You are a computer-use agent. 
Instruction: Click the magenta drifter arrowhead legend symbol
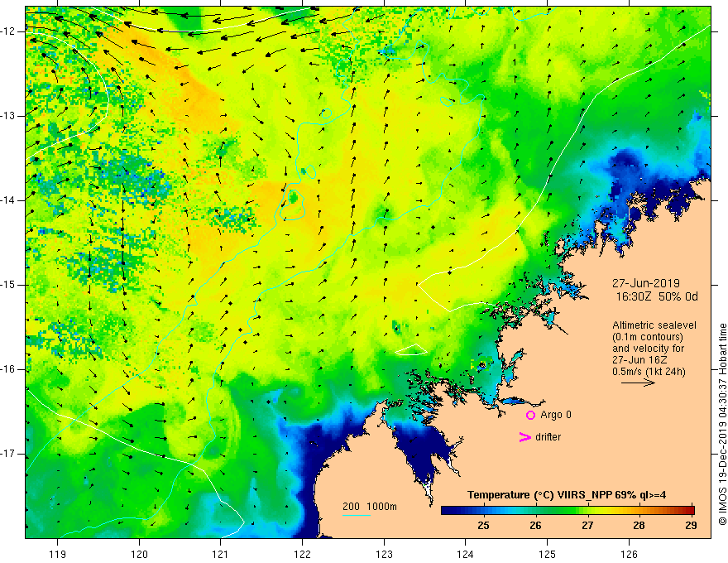(x=524, y=437)
